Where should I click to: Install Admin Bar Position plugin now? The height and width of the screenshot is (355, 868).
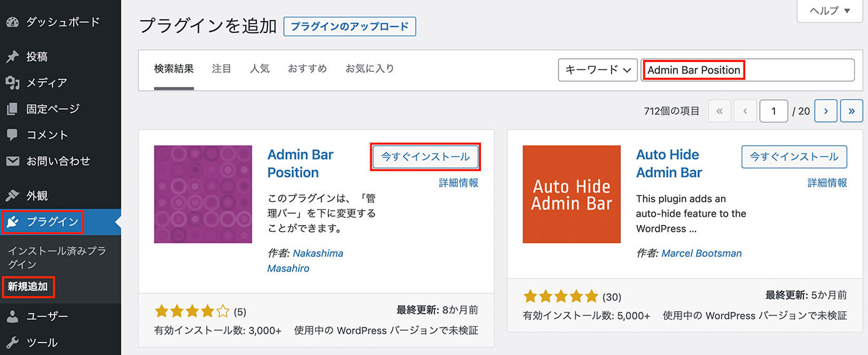425,157
